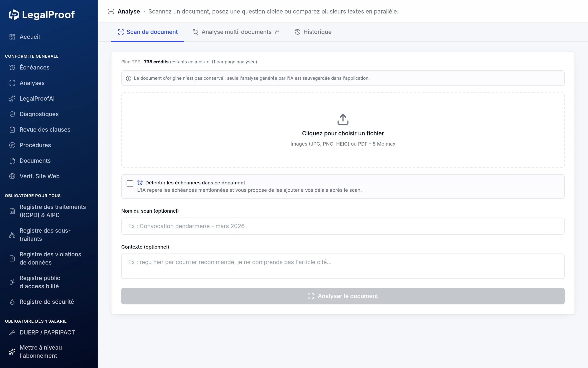The image size is (588, 368).
Task: Click the Vérif. Site Web globe icon
Action: [x=12, y=176]
